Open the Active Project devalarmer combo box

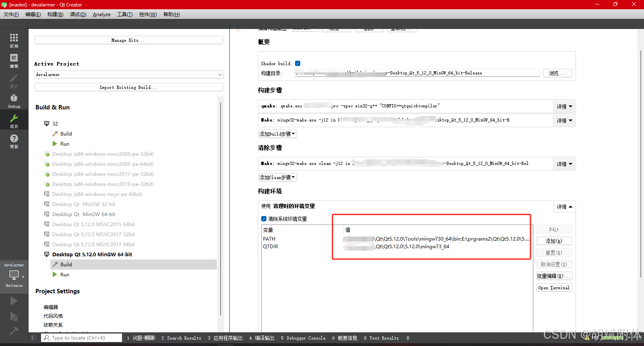click(x=129, y=74)
